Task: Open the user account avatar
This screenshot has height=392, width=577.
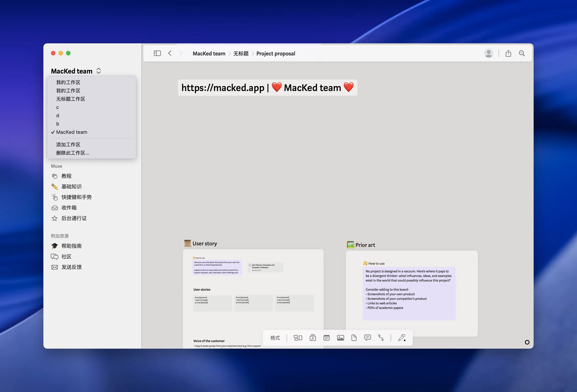Action: 489,53
